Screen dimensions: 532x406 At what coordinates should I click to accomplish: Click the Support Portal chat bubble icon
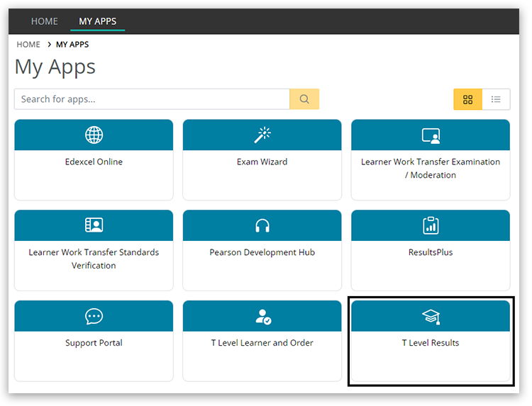click(x=94, y=316)
